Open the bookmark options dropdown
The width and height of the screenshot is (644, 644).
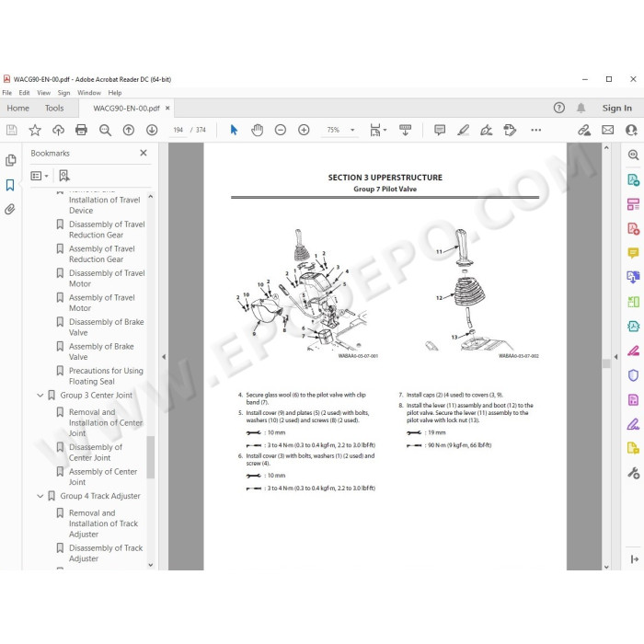click(40, 176)
